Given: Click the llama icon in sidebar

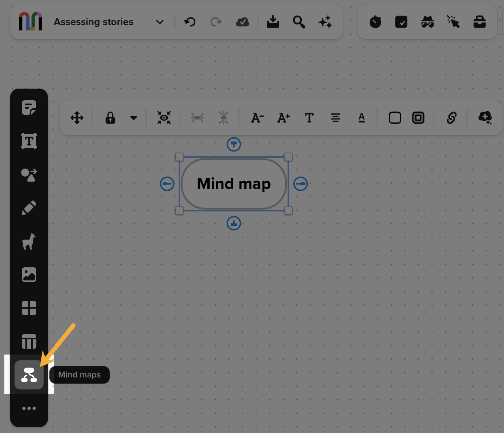Looking at the screenshot, I should tap(29, 241).
